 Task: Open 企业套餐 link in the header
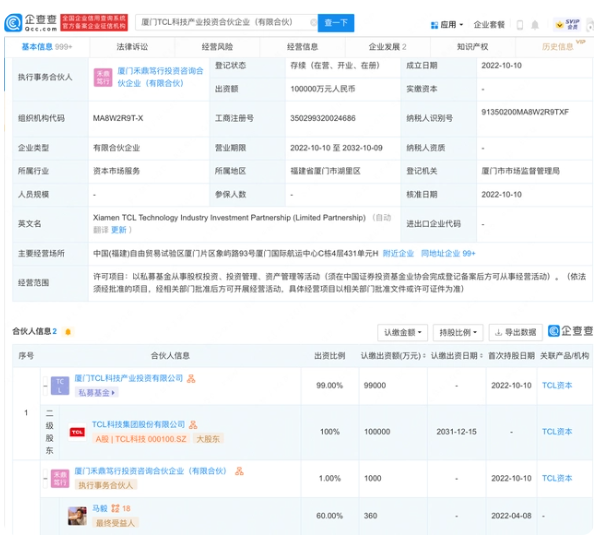tap(489, 25)
